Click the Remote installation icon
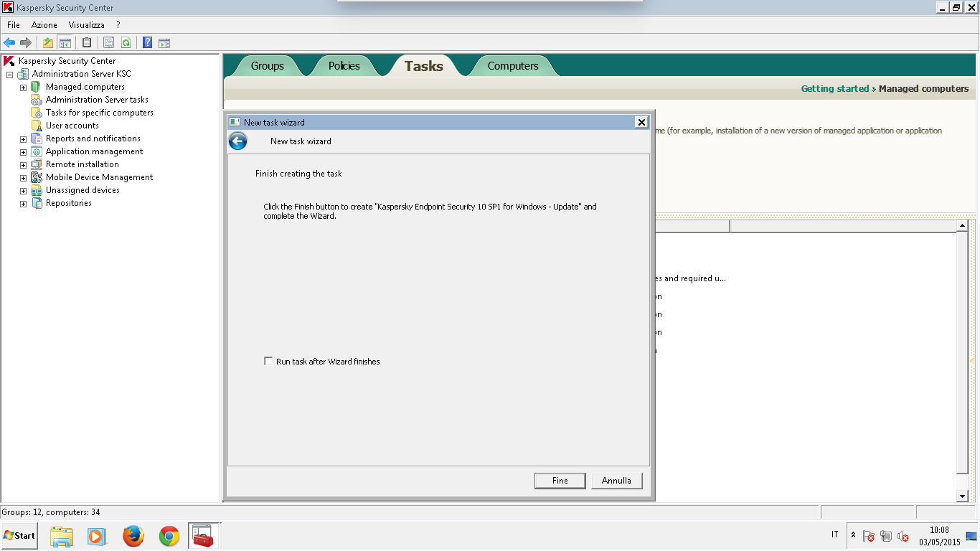 [37, 164]
